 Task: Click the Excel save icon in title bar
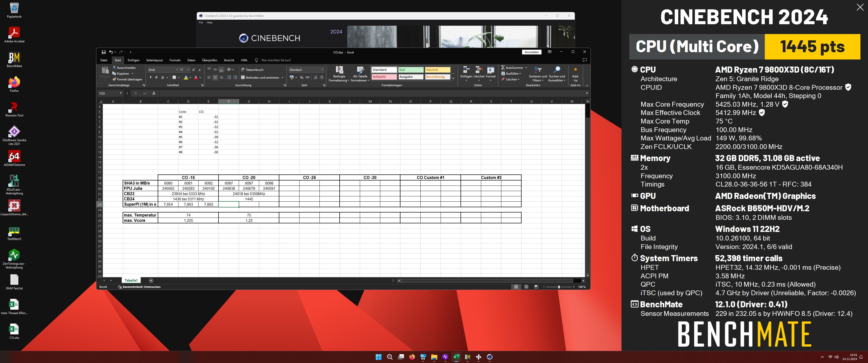[103, 52]
